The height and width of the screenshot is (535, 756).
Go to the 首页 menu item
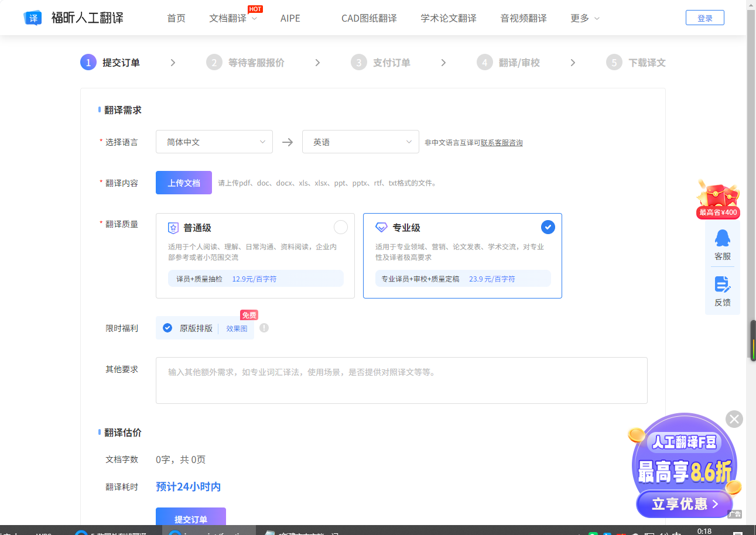176,18
